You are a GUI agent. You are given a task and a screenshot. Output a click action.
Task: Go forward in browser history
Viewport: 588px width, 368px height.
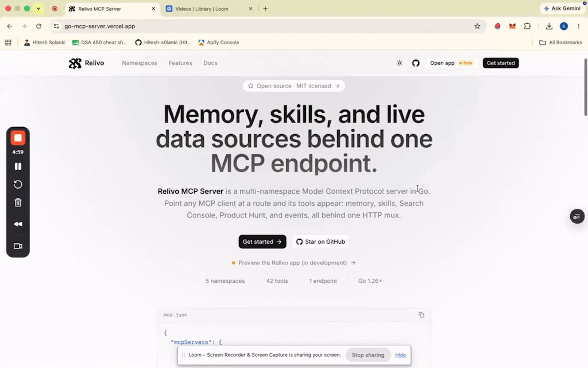point(24,26)
